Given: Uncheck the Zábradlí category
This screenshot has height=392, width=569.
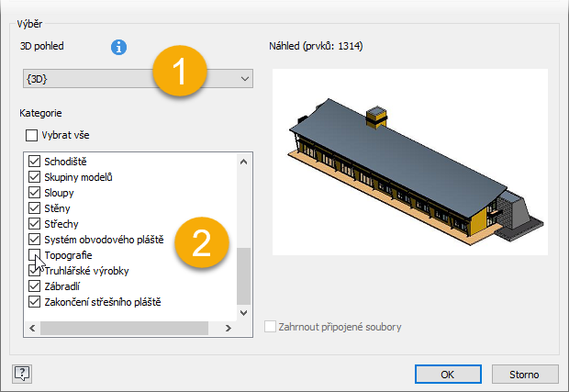Looking at the screenshot, I should click(x=35, y=286).
